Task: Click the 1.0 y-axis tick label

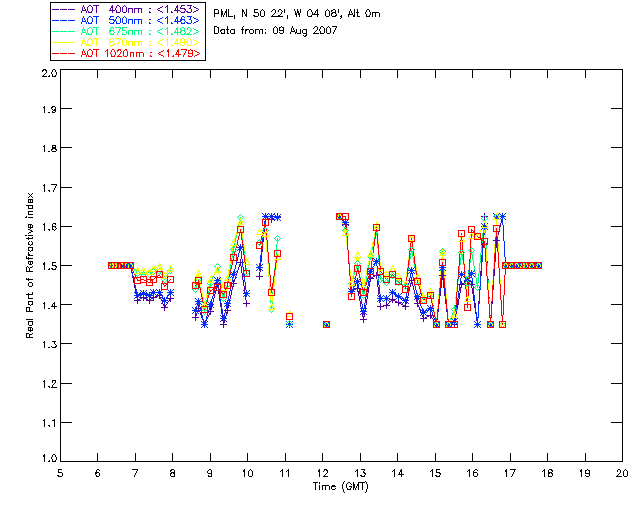Action: (x=49, y=458)
